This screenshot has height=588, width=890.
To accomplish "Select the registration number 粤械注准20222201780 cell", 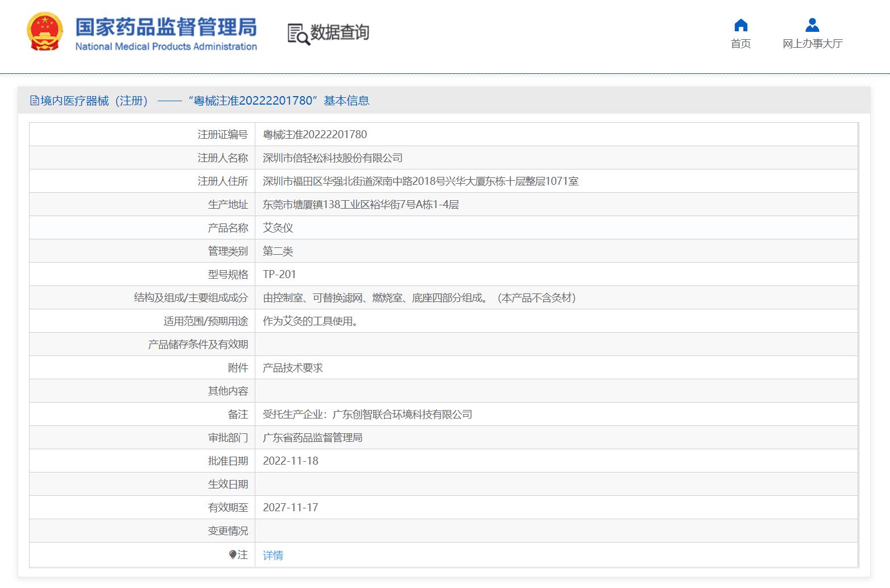I will (315, 135).
